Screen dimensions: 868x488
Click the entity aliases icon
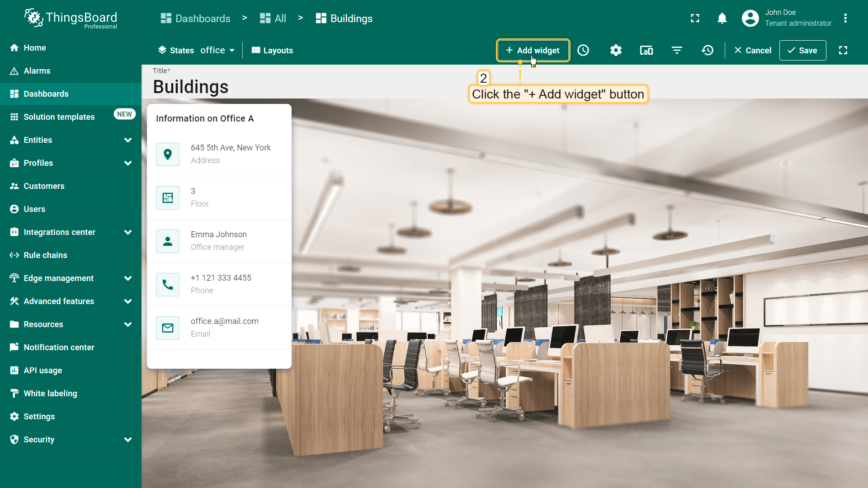point(646,50)
